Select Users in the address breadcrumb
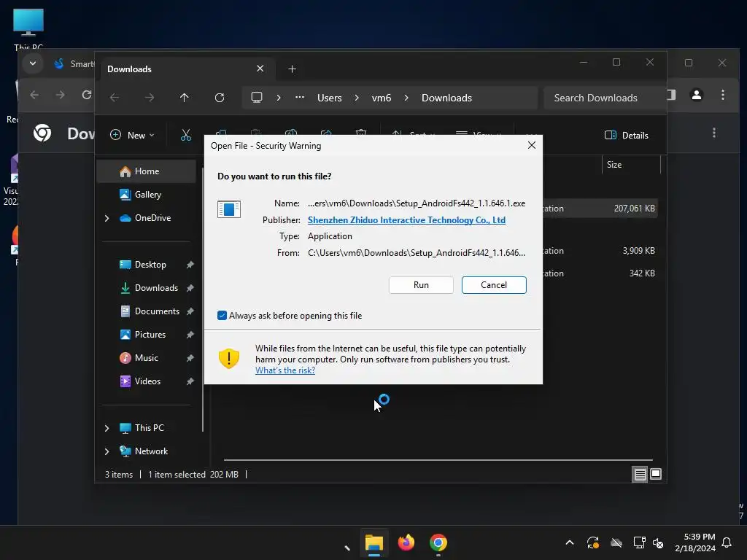The image size is (747, 560). [x=330, y=98]
